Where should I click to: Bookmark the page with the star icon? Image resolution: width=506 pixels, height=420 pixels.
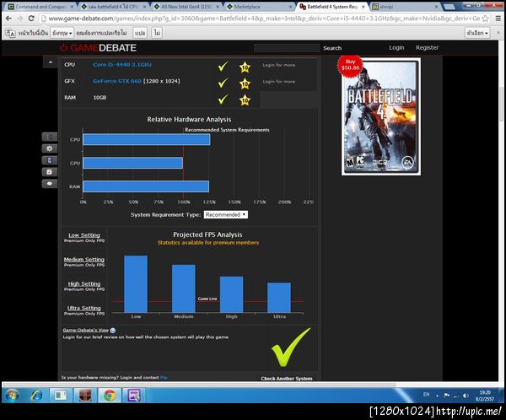click(485, 19)
